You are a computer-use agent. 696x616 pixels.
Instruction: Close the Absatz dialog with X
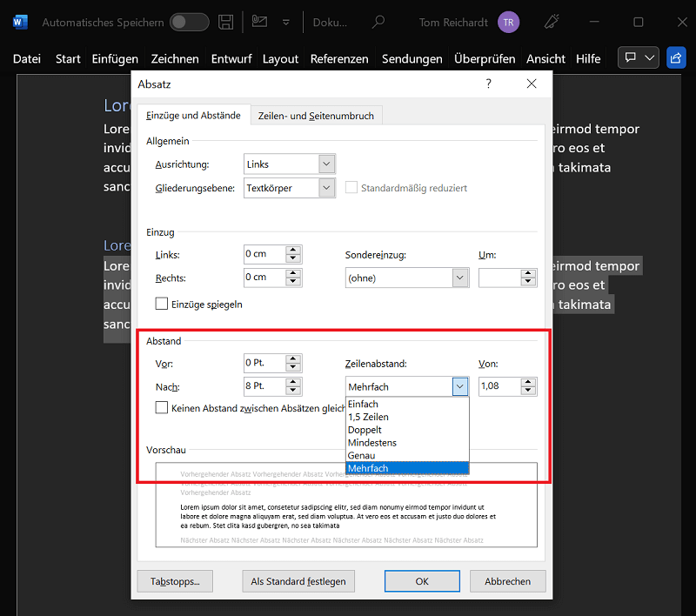click(532, 84)
